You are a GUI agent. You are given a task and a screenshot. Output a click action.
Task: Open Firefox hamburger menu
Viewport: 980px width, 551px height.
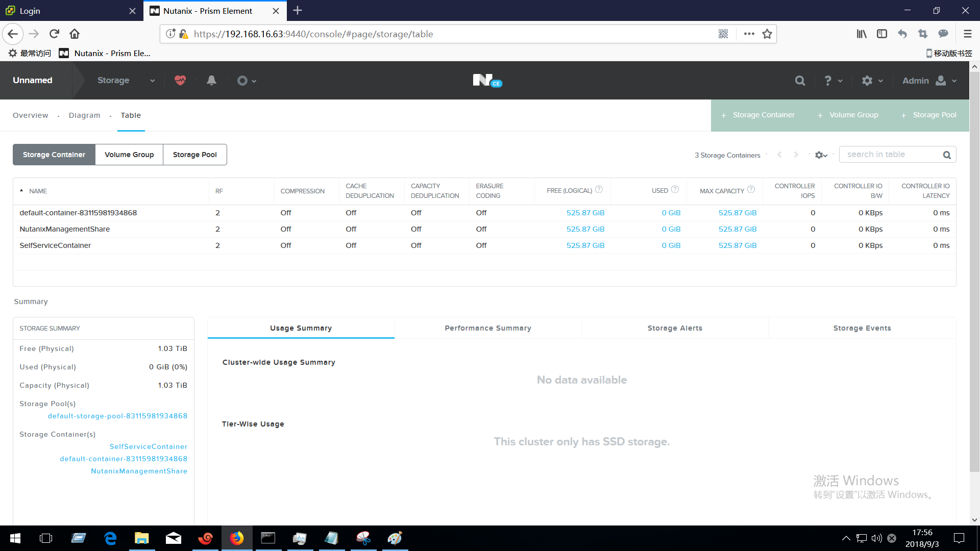point(967,34)
